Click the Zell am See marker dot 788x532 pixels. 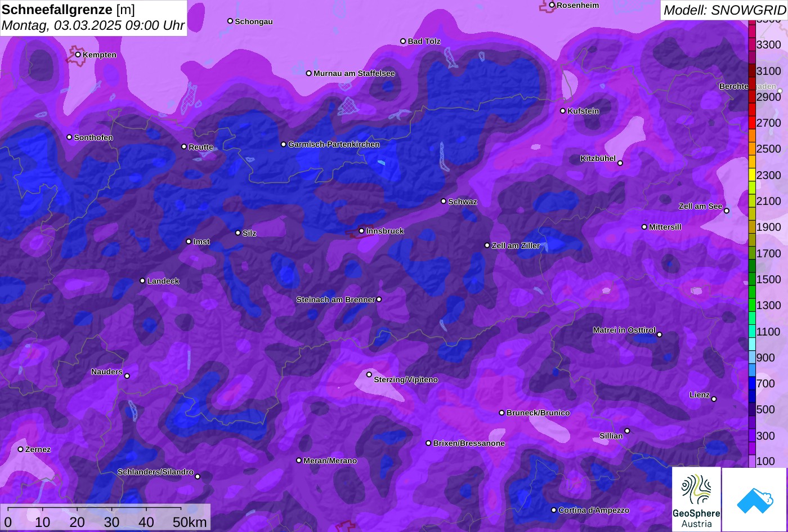click(726, 211)
